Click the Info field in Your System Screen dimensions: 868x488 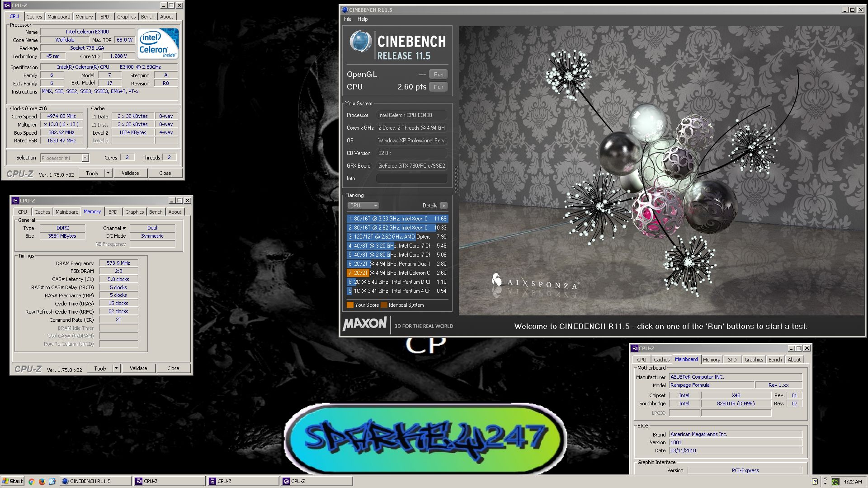[x=412, y=178]
